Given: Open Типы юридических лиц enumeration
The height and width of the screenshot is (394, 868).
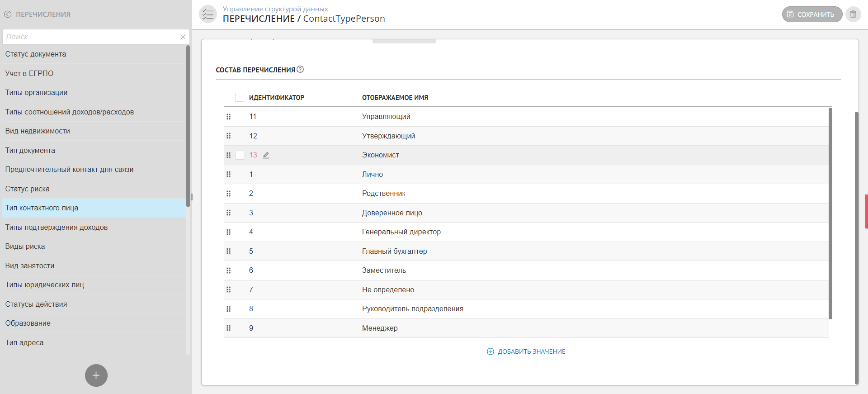Looking at the screenshot, I should pos(45,285).
